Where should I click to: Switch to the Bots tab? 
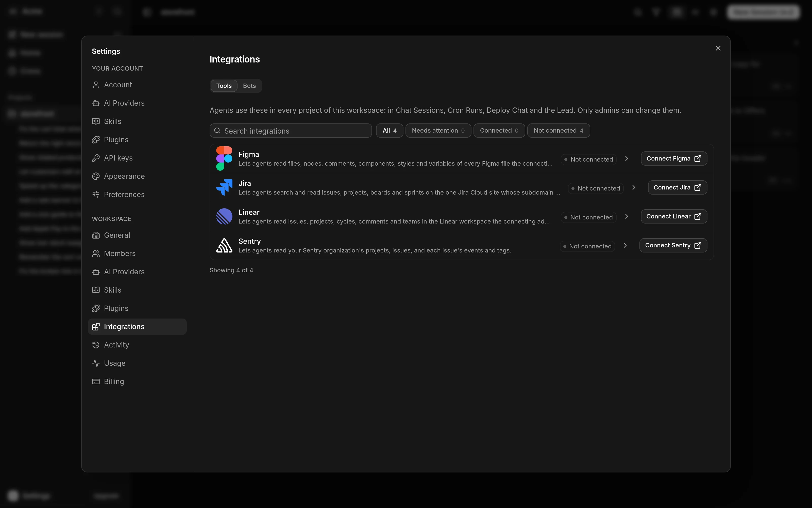click(249, 86)
